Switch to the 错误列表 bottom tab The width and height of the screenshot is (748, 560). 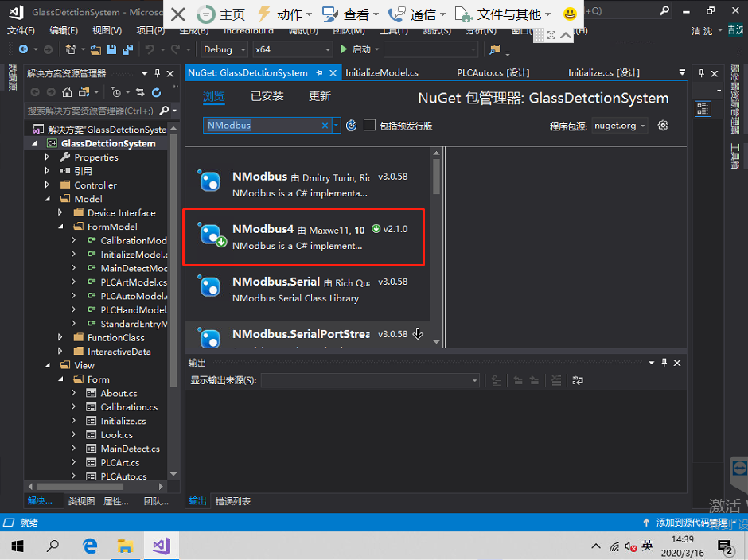pyautogui.click(x=233, y=501)
